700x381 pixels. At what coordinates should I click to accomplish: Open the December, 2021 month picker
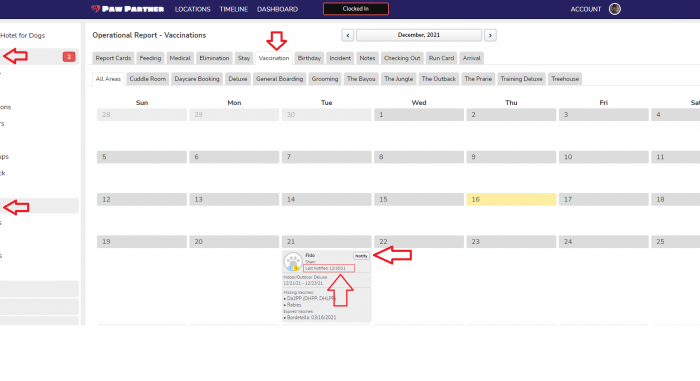(419, 35)
